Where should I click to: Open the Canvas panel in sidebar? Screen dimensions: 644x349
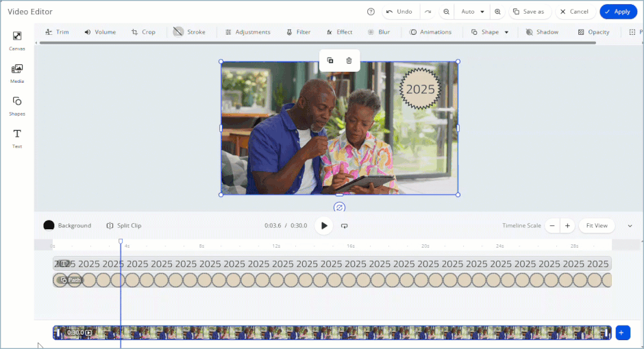[x=17, y=40]
